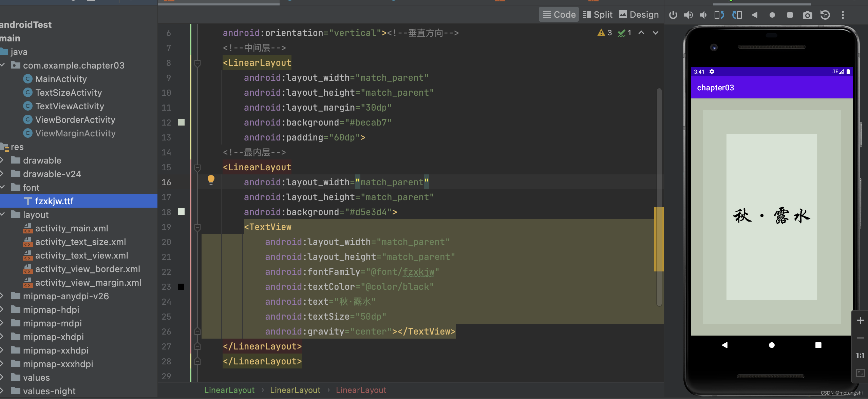868x399 pixels.
Task: Click the emulator zoom in plus button
Action: click(860, 320)
